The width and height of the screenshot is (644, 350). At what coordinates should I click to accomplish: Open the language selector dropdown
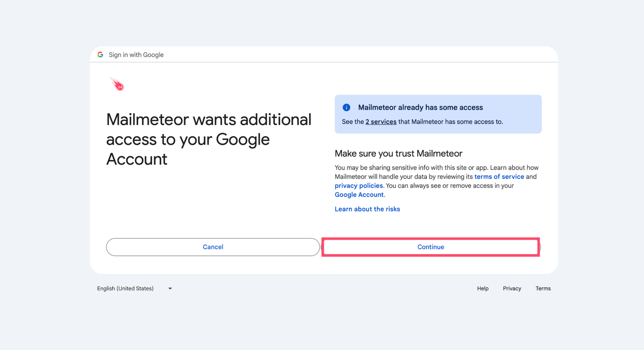[134, 288]
